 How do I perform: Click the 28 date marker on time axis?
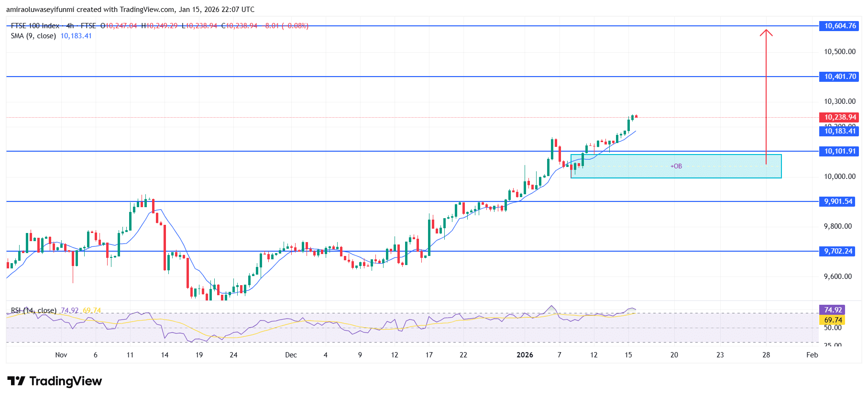click(766, 355)
